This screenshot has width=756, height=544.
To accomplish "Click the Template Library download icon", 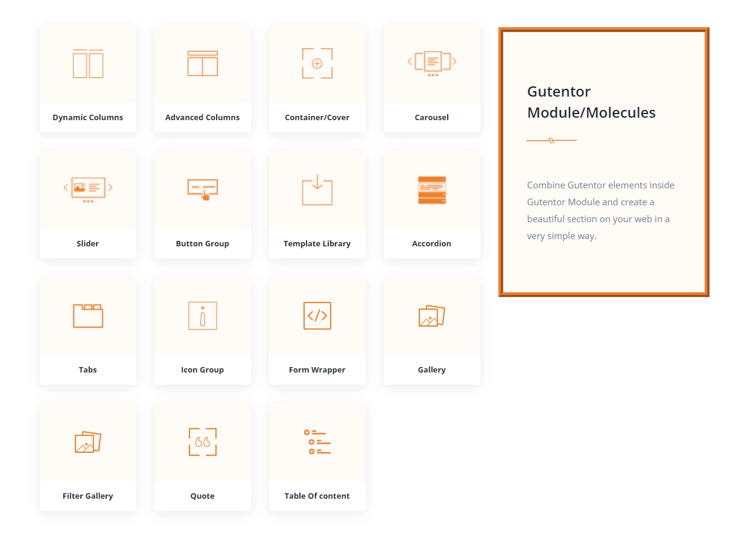I will [x=317, y=190].
